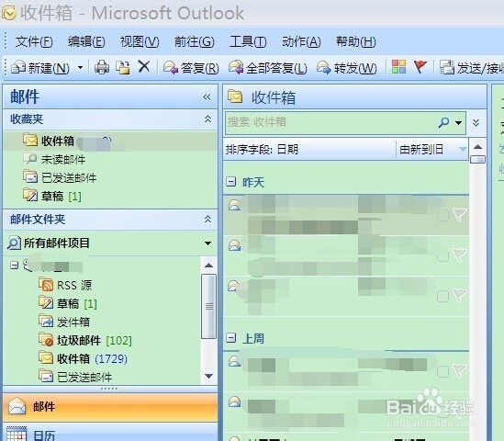Switch to the 邮件 navigation button
This screenshot has width=504, height=441.
(110, 407)
